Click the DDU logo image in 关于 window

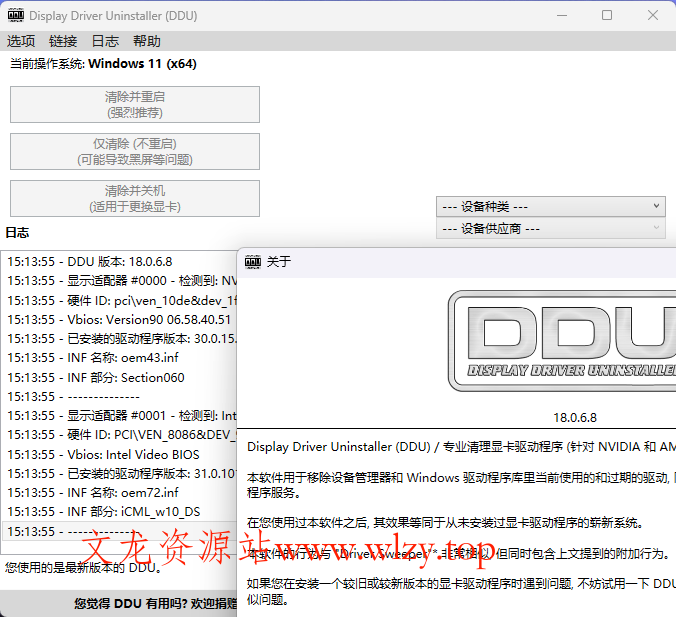tap(562, 341)
